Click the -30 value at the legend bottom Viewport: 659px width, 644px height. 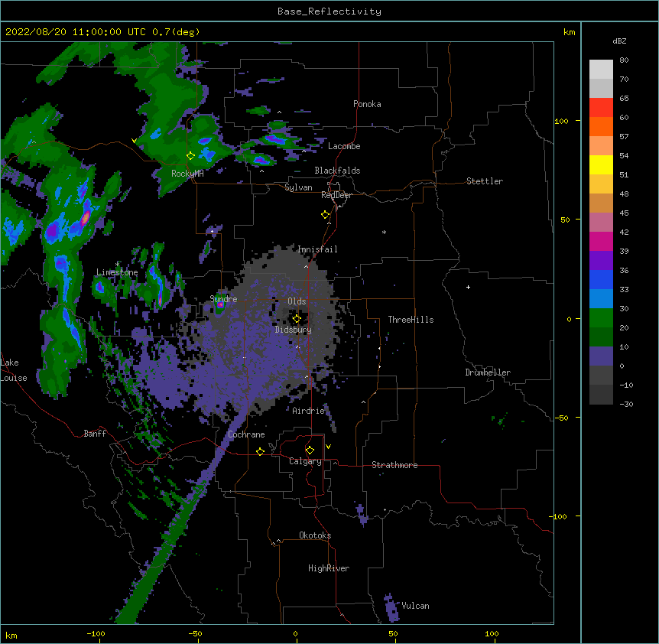pyautogui.click(x=626, y=404)
